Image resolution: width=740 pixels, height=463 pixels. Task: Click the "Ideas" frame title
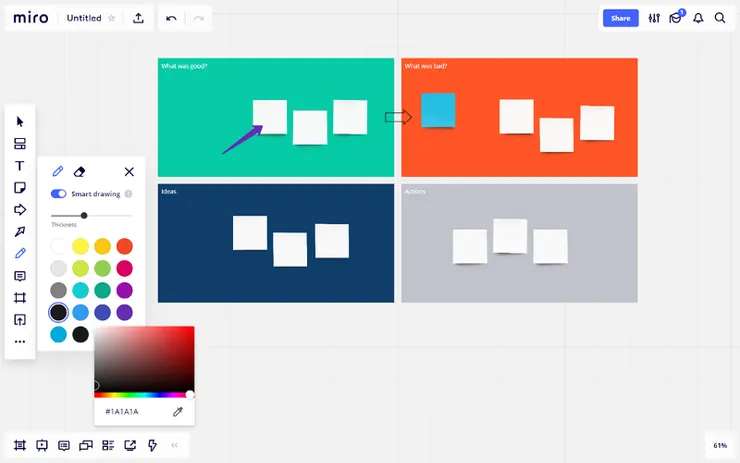pyautogui.click(x=169, y=191)
